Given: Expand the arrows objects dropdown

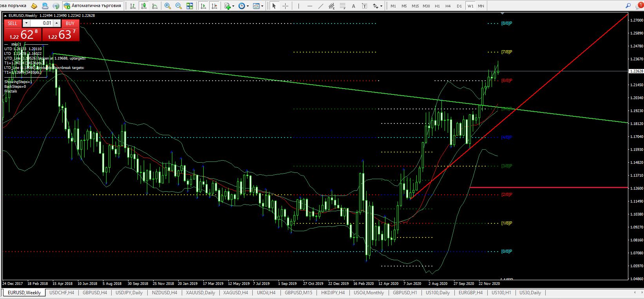Looking at the screenshot, I should click(381, 6).
